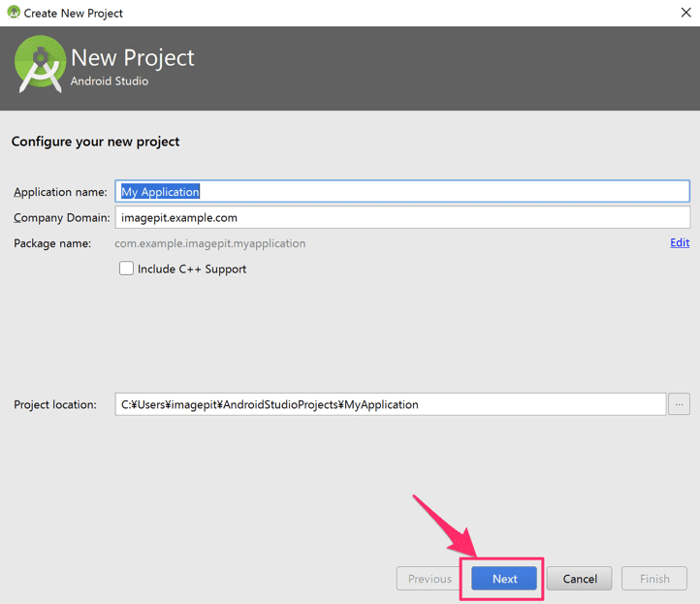Screen dimensions: 700x604
Task: Enable the Include C++ Support checkbox
Action: 126,269
